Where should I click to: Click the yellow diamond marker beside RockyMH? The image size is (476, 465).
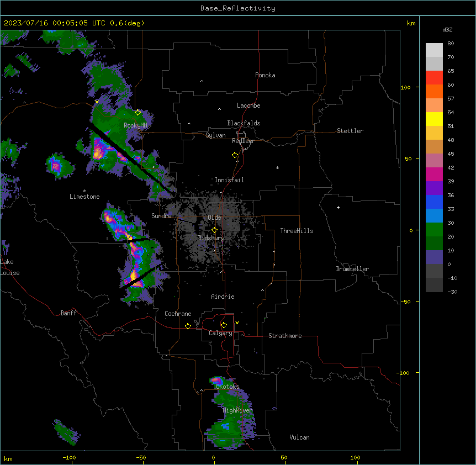(x=138, y=112)
